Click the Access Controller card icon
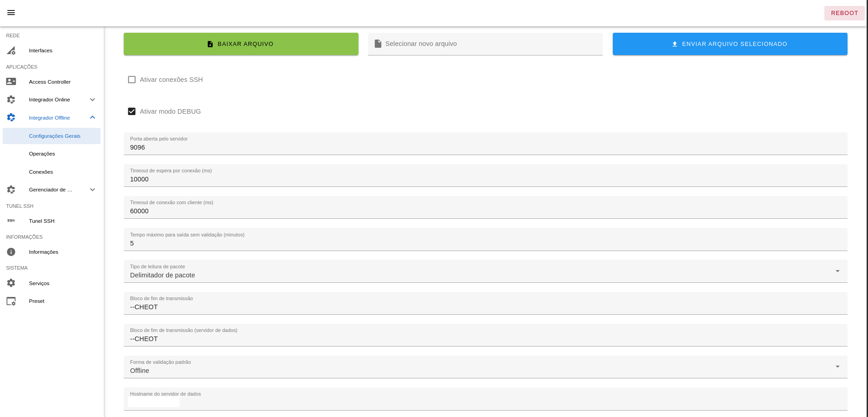The height and width of the screenshot is (417, 868). coord(11,82)
